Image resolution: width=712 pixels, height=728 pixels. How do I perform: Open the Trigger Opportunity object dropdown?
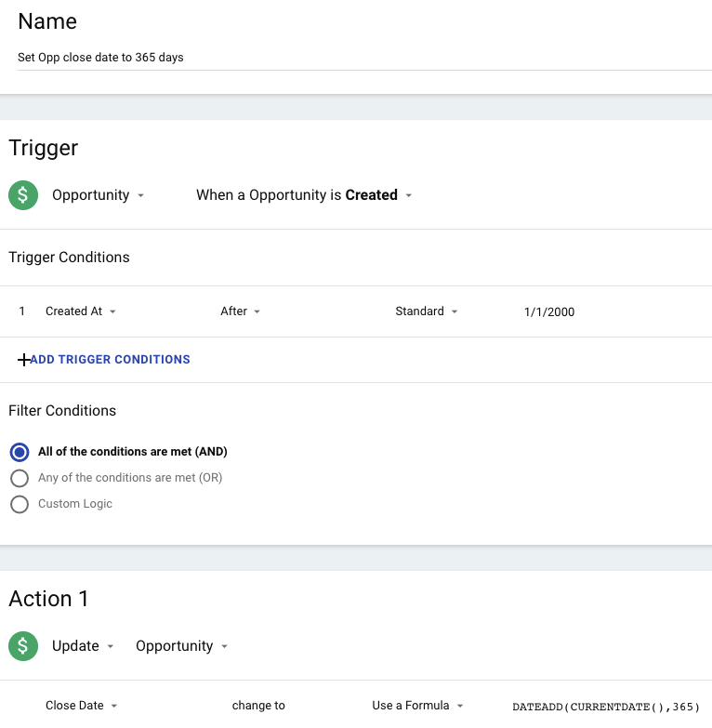click(x=98, y=195)
